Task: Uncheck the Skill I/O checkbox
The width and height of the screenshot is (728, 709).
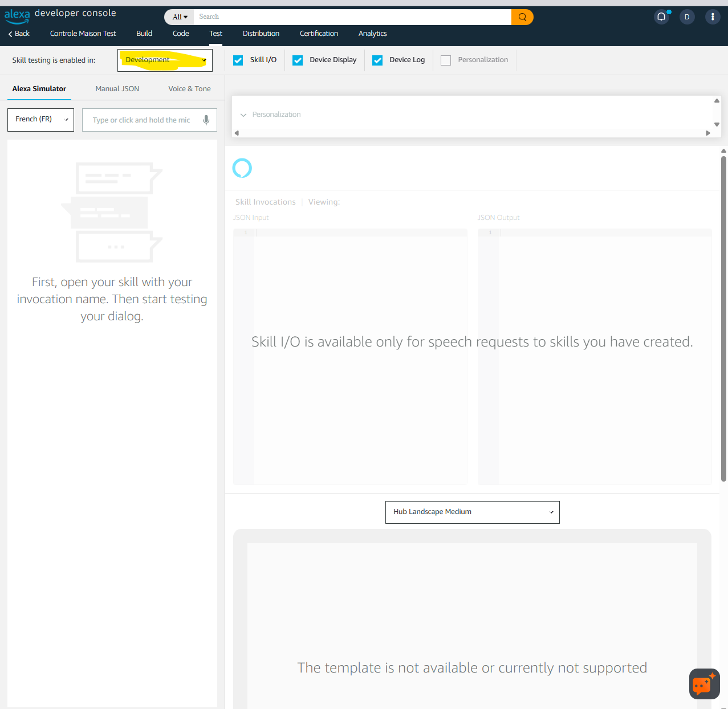Action: point(238,60)
